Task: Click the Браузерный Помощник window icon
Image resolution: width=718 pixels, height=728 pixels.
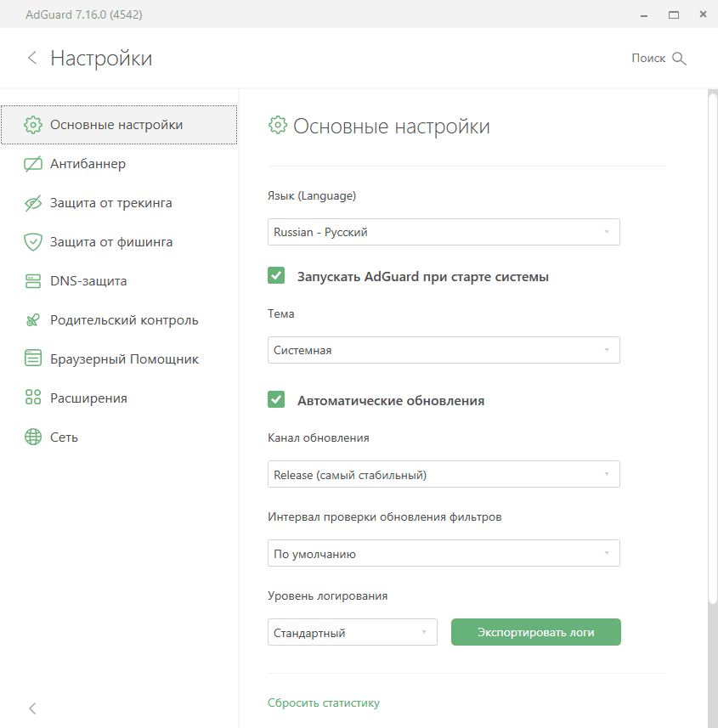Action: tap(33, 358)
